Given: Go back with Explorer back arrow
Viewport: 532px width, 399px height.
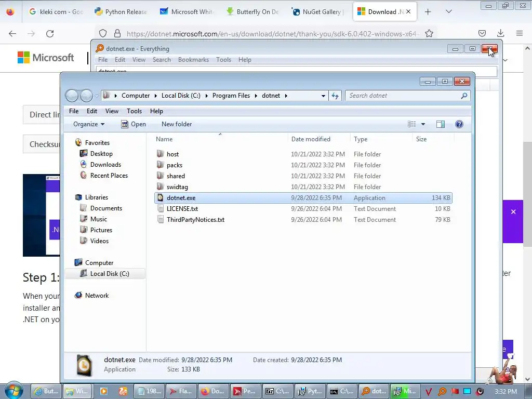Looking at the screenshot, I should click(72, 96).
